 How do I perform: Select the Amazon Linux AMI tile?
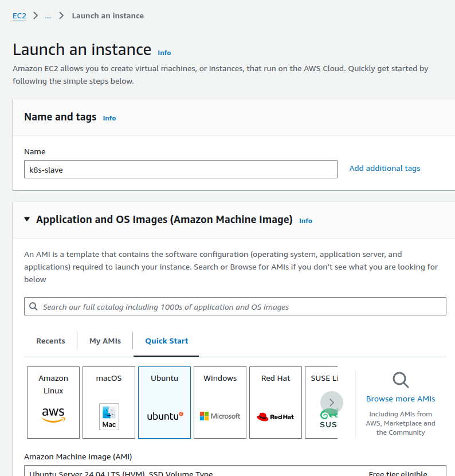coord(53,403)
